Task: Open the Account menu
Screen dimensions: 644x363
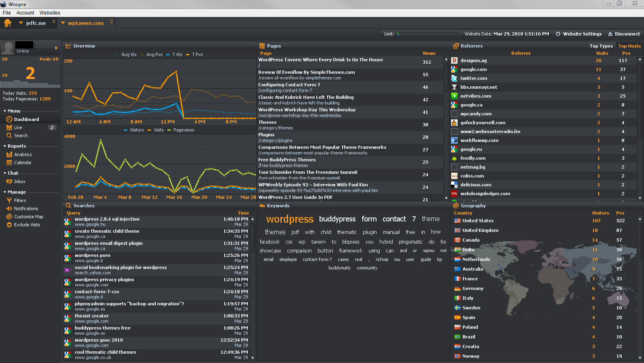Action: tap(25, 13)
